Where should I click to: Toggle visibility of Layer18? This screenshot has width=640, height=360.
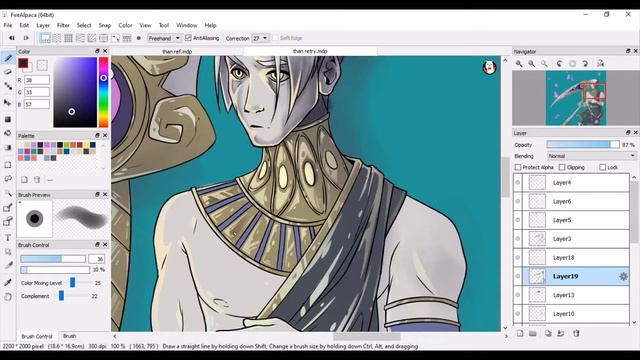click(518, 258)
